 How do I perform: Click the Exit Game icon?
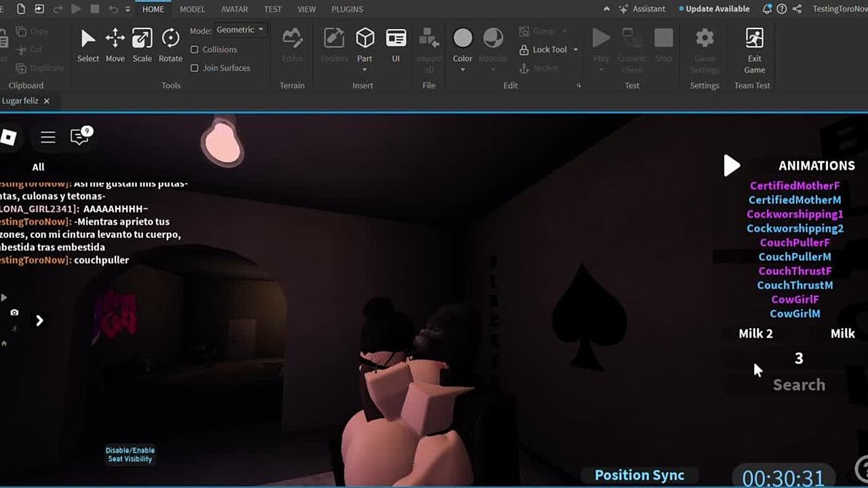[x=754, y=45]
